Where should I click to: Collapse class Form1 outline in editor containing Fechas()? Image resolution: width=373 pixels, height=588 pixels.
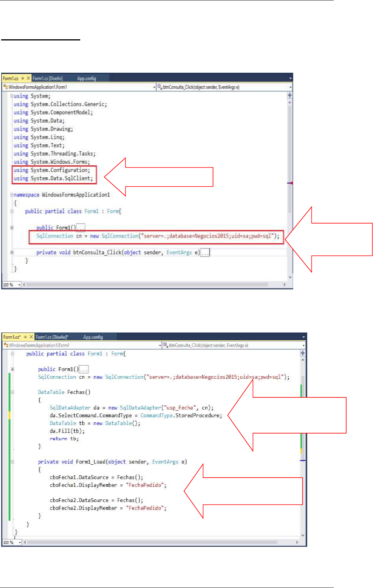(12, 353)
